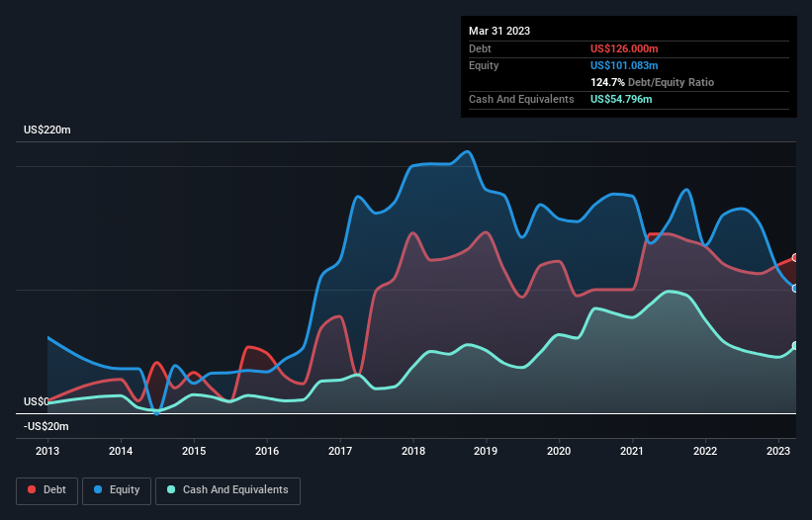The height and width of the screenshot is (520, 812).
Task: Click the US$126.000m debt value
Action: [x=624, y=48]
